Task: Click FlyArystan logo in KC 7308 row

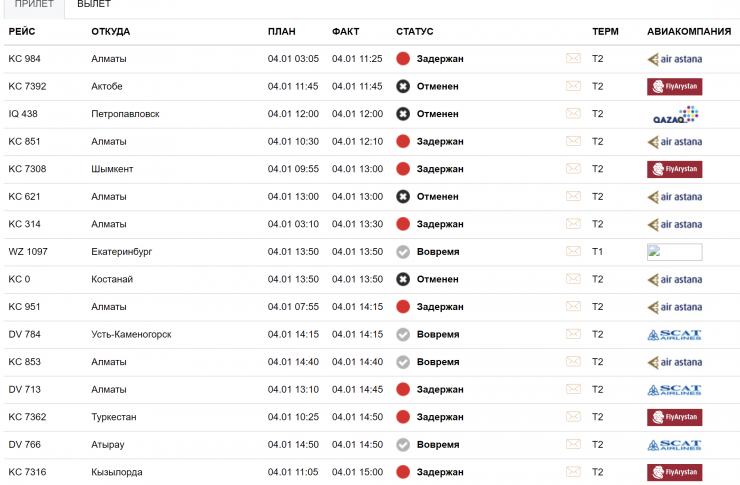Action: click(674, 169)
